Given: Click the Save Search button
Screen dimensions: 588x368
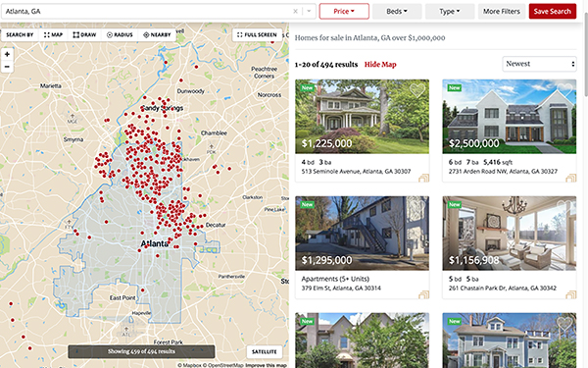Looking at the screenshot, I should pyautogui.click(x=553, y=11).
